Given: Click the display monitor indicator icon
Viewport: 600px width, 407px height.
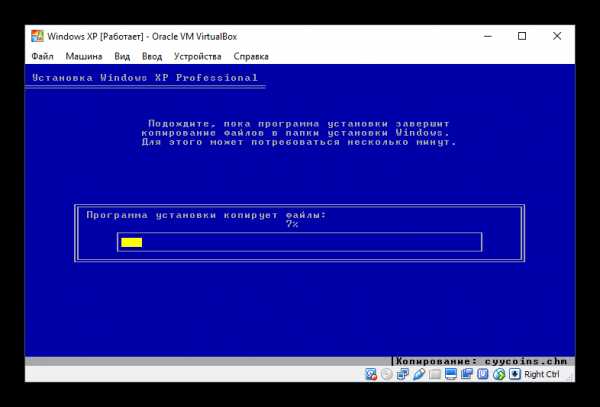Looking at the screenshot, I should (451, 374).
